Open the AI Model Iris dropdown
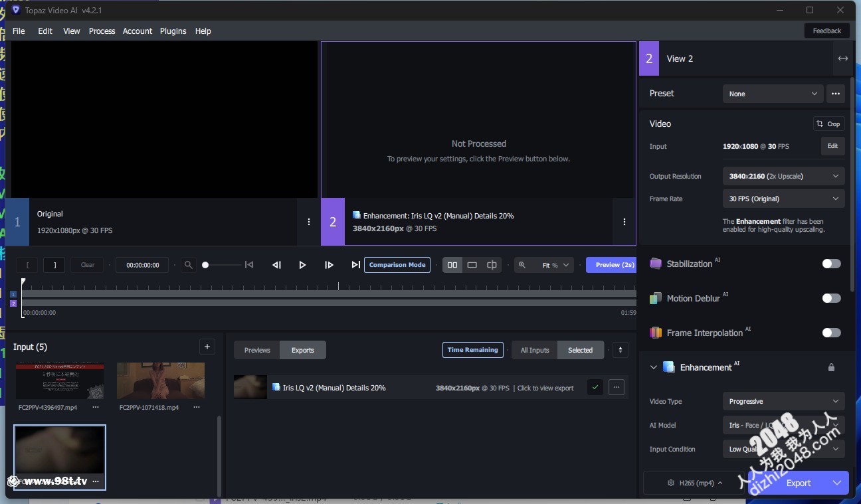This screenshot has width=861, height=504. tap(783, 425)
